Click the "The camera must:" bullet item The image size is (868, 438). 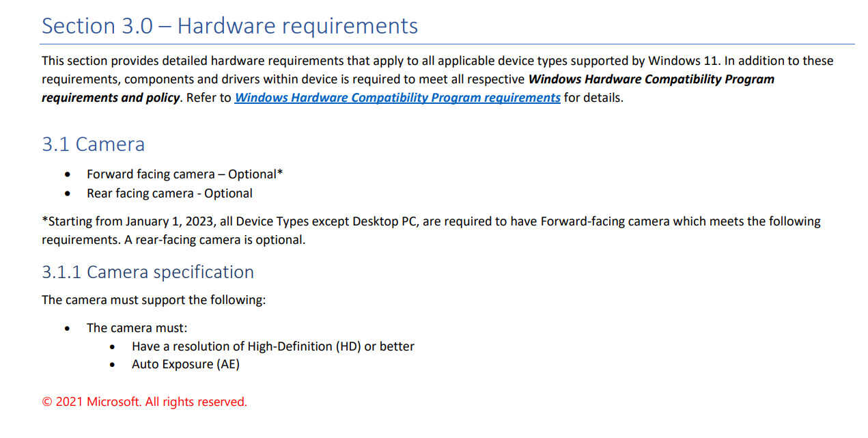click(x=137, y=328)
